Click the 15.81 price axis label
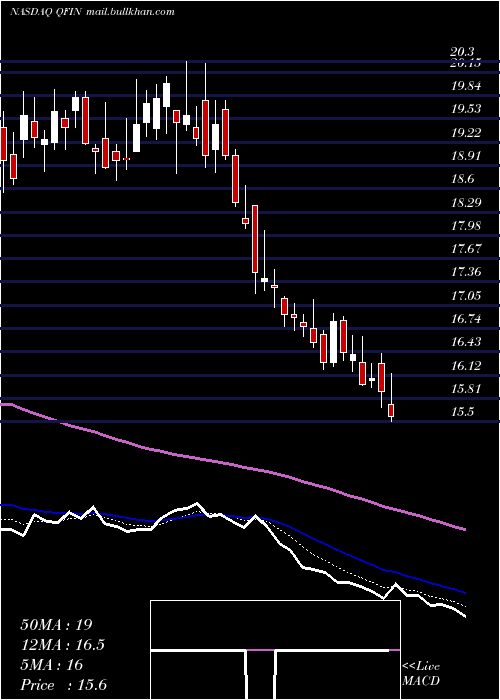This screenshot has width=500, height=700. pyautogui.click(x=466, y=389)
